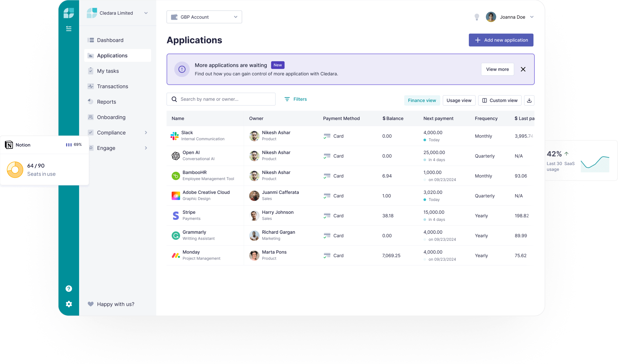Click the Add new application button
Viewport: 618px width, 364px height.
coord(501,40)
